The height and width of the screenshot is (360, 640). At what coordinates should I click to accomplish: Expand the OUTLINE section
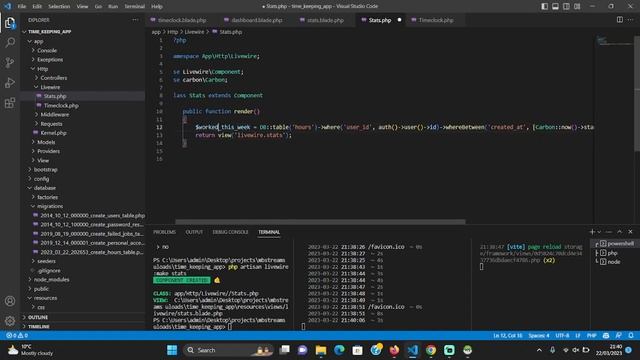click(38, 317)
